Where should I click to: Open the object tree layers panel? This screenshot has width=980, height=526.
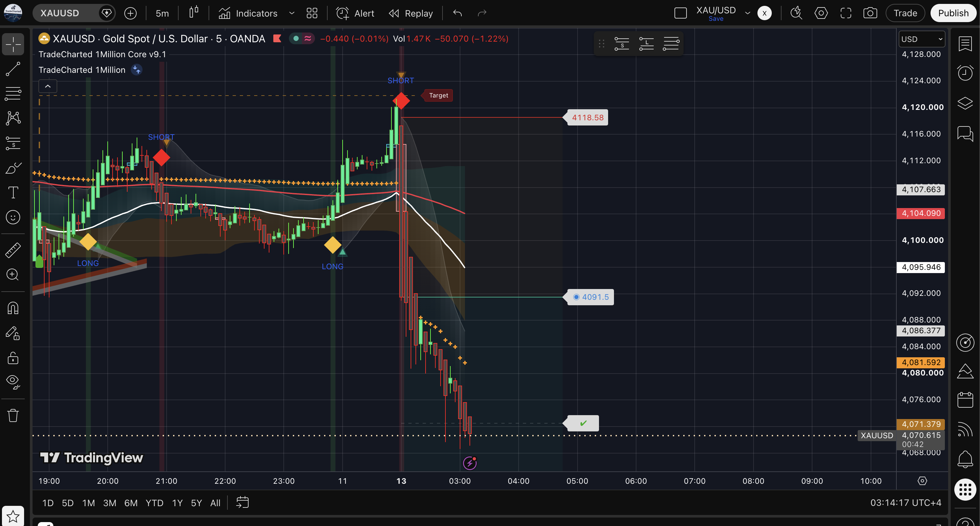965,103
